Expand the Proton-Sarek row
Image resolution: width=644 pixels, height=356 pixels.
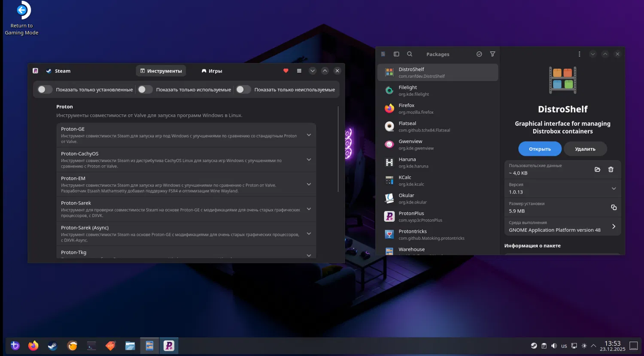(x=309, y=209)
